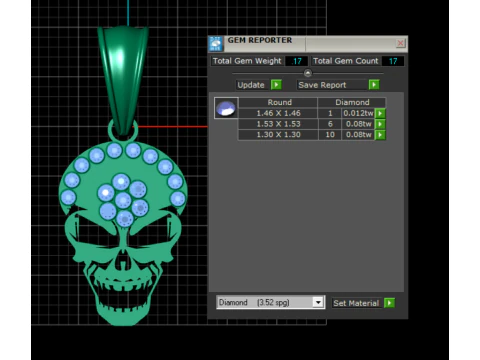Select the 1.30 X 1.30 size cell

pyautogui.click(x=278, y=135)
